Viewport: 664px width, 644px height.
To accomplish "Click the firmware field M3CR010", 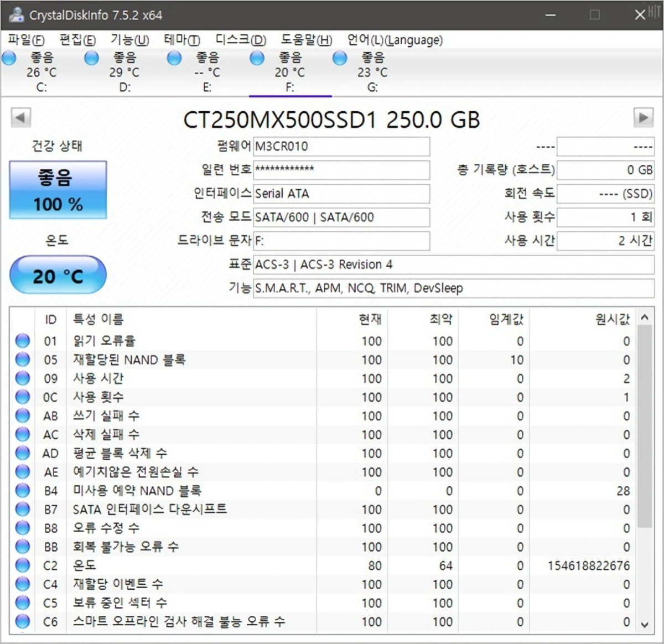I will (x=341, y=147).
